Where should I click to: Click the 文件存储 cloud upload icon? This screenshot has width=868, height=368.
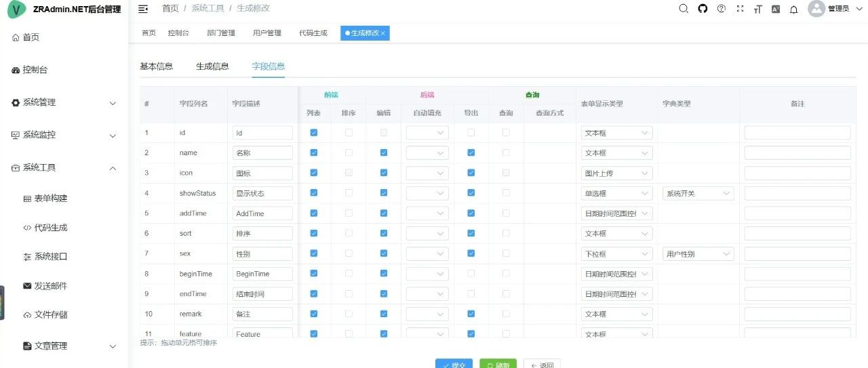(x=27, y=315)
